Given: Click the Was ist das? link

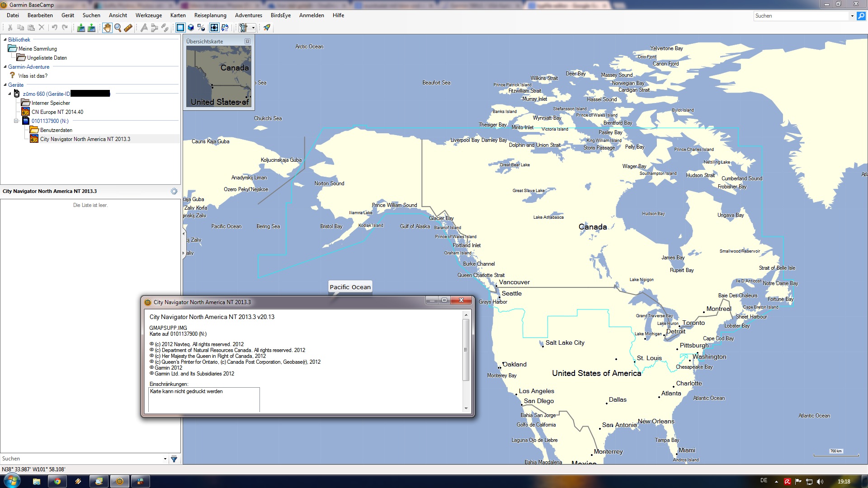Looking at the screenshot, I should click(x=33, y=76).
